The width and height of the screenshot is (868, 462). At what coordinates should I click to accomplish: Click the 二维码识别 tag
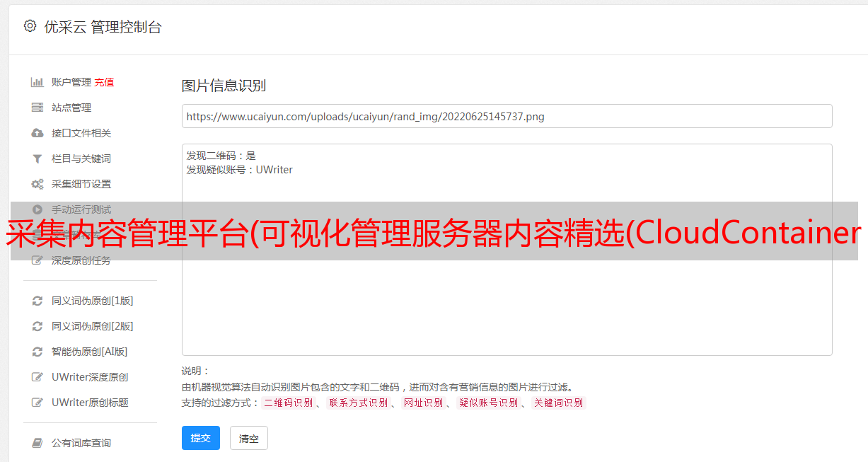289,403
